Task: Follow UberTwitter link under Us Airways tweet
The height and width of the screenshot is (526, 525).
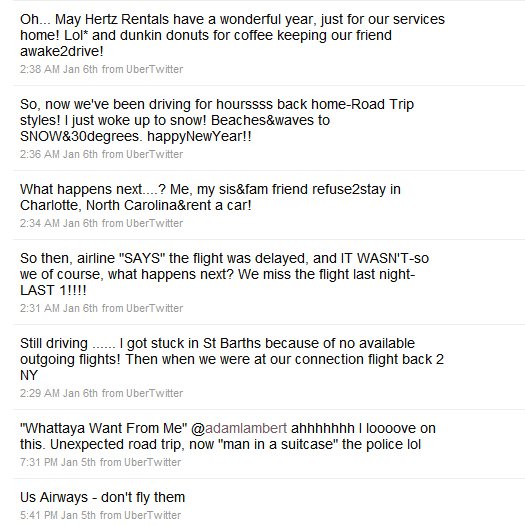Action: (153, 515)
